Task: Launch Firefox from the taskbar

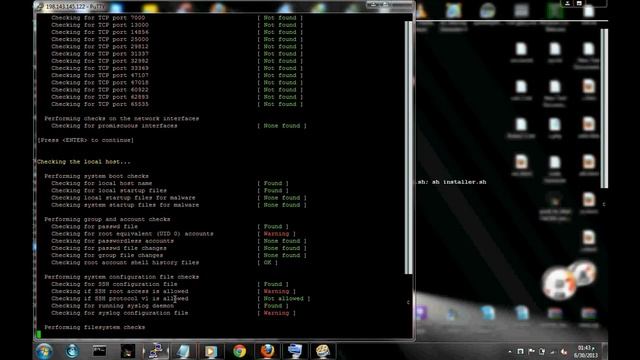Action: pyautogui.click(x=267, y=351)
